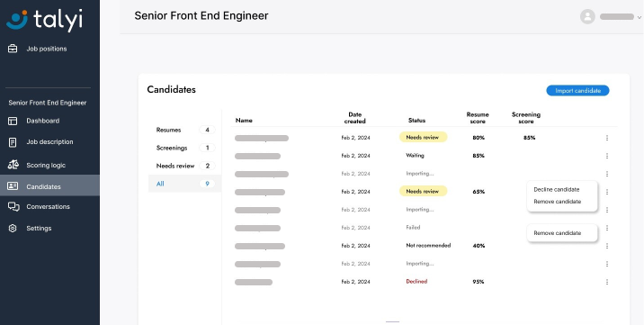
Task: Click the Job description document icon
Action: (x=13, y=142)
